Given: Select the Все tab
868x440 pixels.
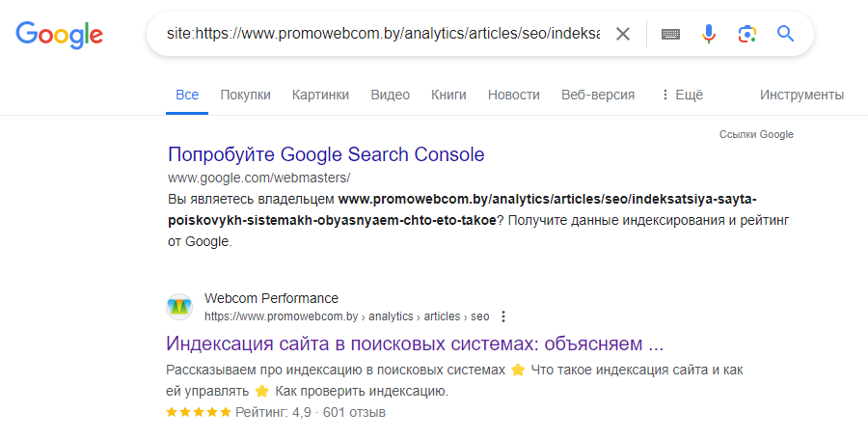Looking at the screenshot, I should pos(187,95).
